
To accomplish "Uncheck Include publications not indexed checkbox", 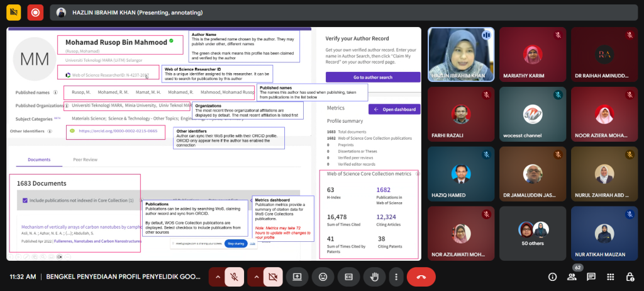I will point(25,200).
